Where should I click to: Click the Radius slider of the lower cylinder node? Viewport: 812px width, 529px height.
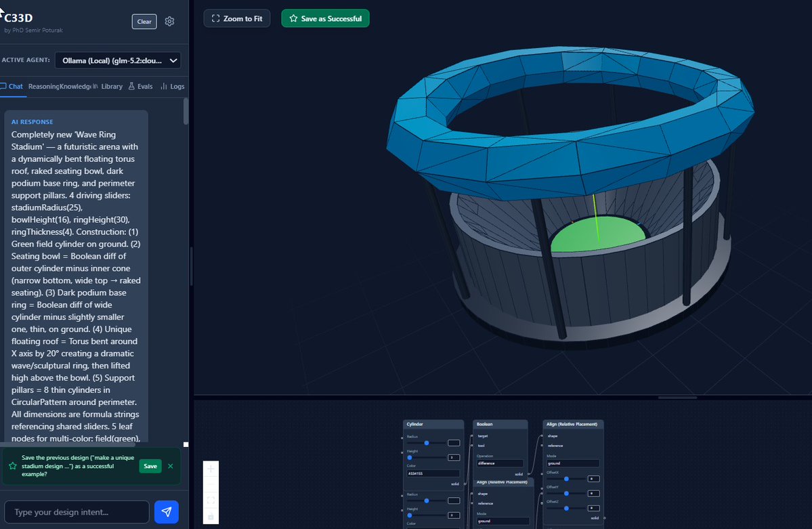point(426,501)
